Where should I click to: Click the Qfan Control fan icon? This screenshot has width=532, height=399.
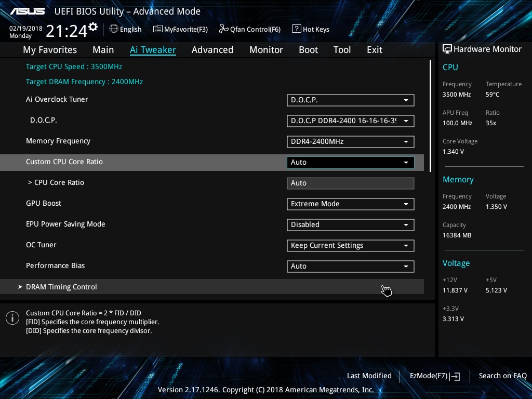[223, 29]
